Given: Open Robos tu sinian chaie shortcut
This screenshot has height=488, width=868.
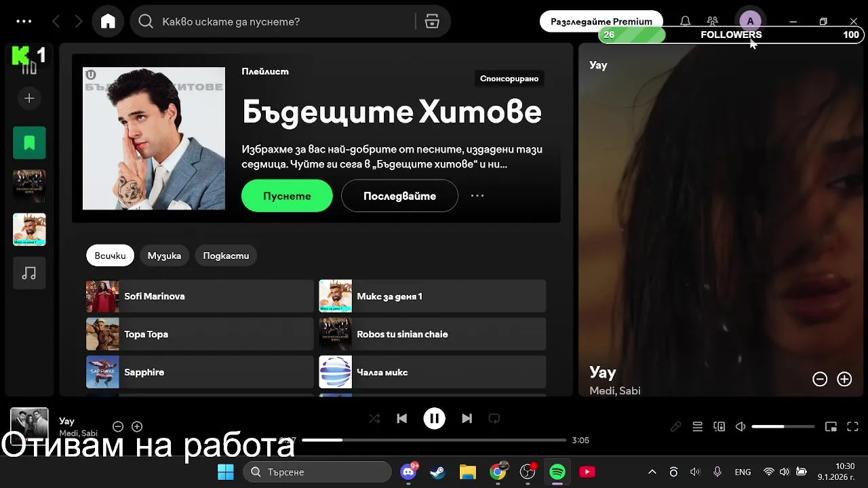Looking at the screenshot, I should coord(432,334).
